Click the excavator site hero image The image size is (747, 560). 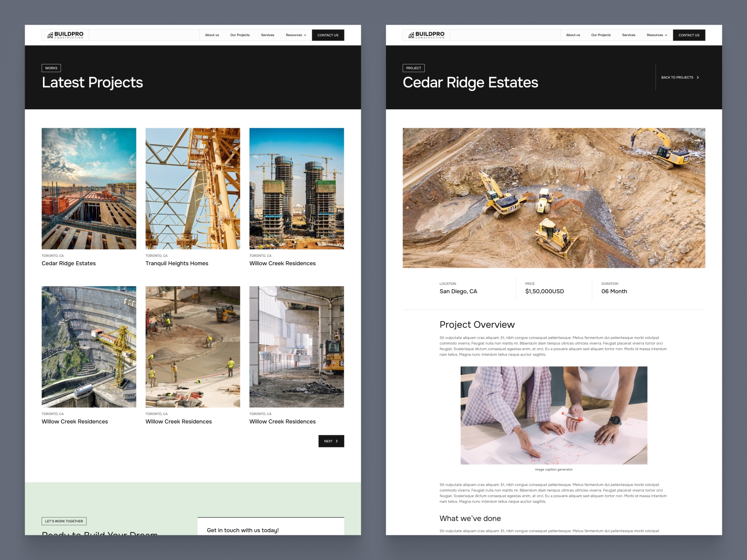pyautogui.click(x=554, y=198)
